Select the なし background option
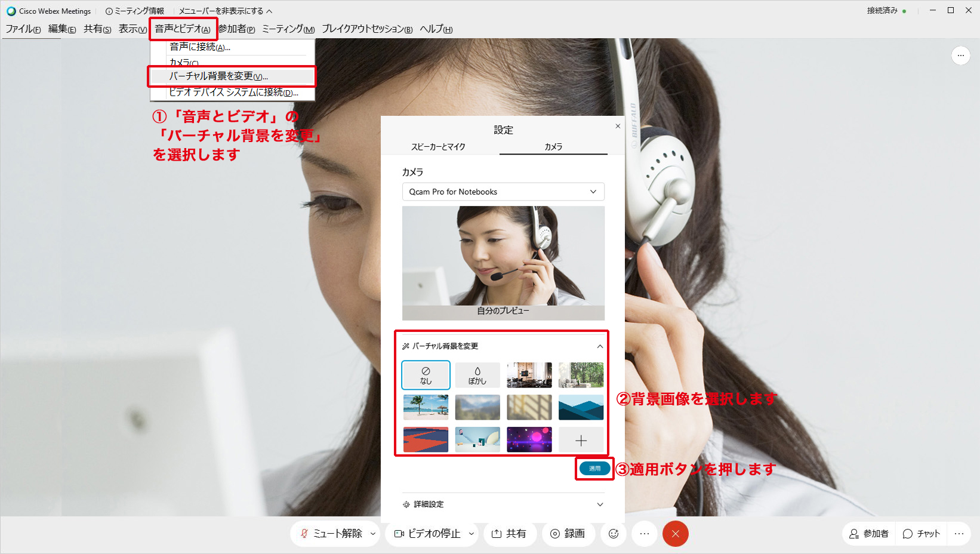The width and height of the screenshot is (980, 554). pyautogui.click(x=426, y=376)
